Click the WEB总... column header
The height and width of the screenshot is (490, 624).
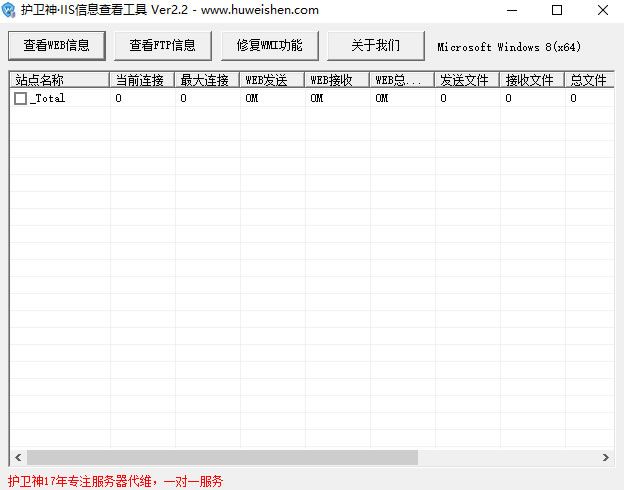402,80
